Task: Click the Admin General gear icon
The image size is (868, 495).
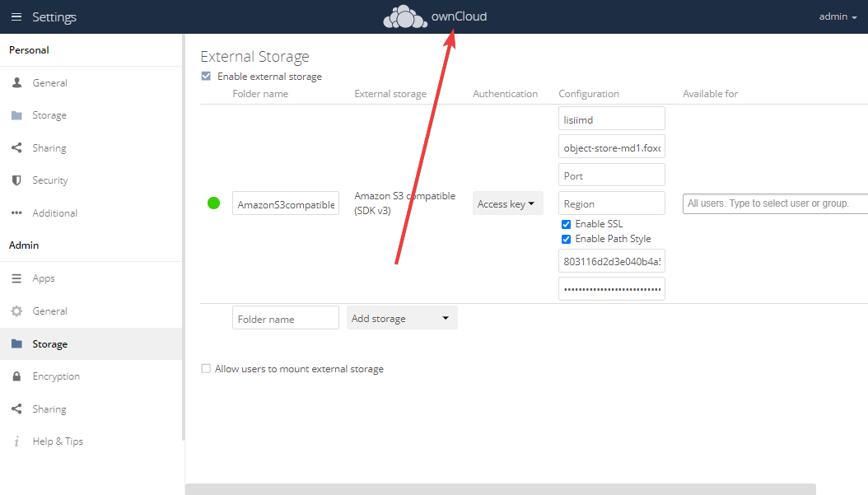Action: click(x=16, y=311)
